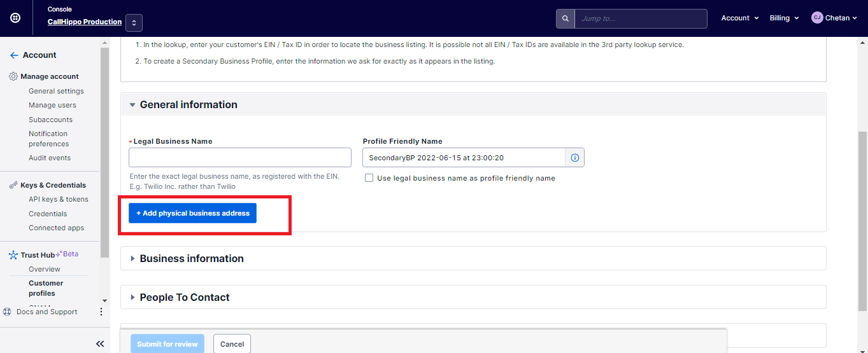This screenshot has height=353, width=868.
Task: Click the Keys & Credentials key icon
Action: [13, 185]
